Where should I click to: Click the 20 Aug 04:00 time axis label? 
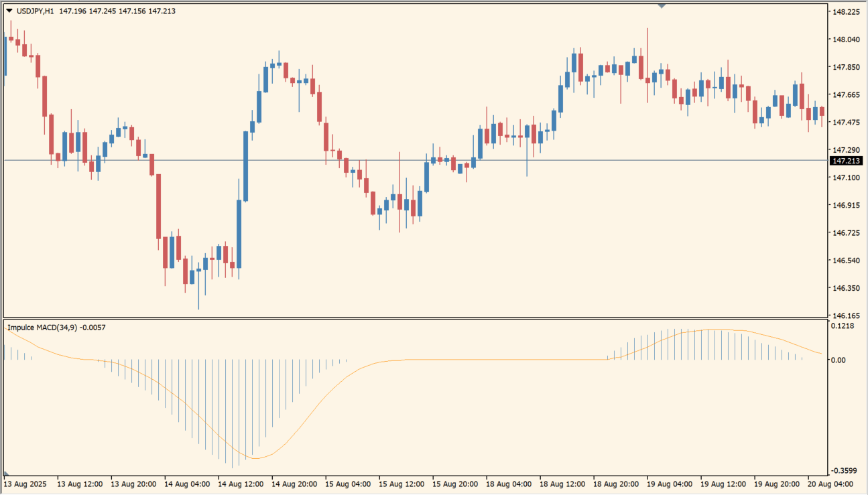828,484
